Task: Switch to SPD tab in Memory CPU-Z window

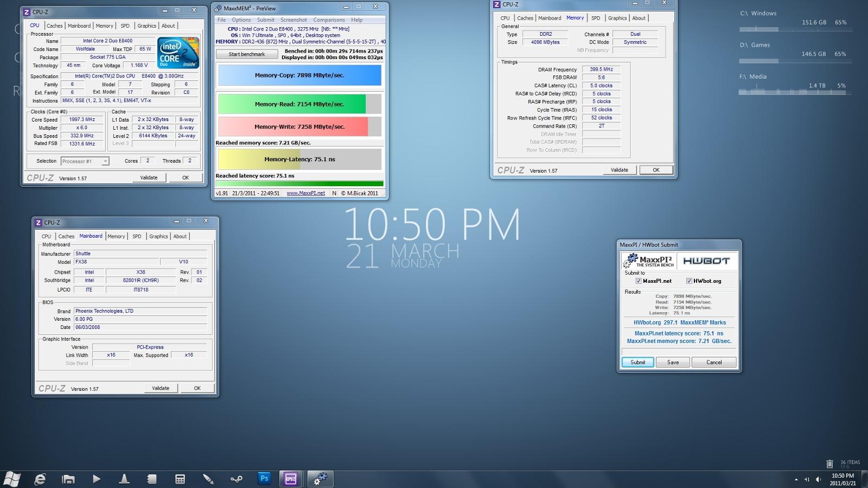Action: (x=596, y=18)
